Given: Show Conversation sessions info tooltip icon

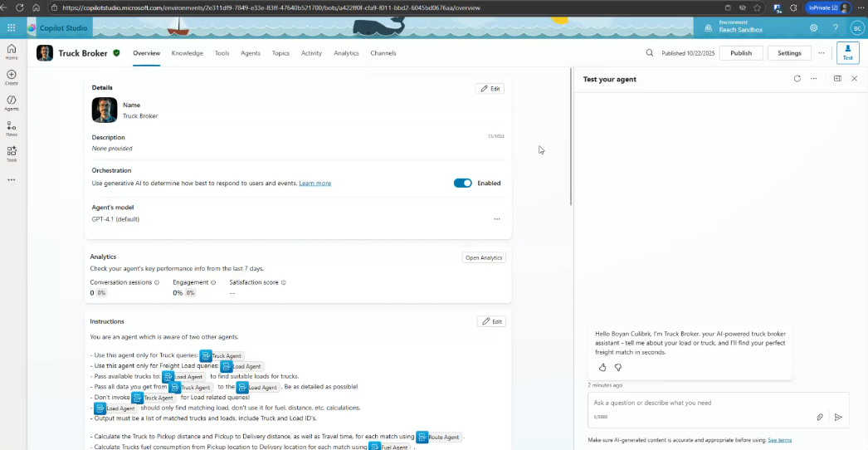Looking at the screenshot, I should click(x=157, y=282).
